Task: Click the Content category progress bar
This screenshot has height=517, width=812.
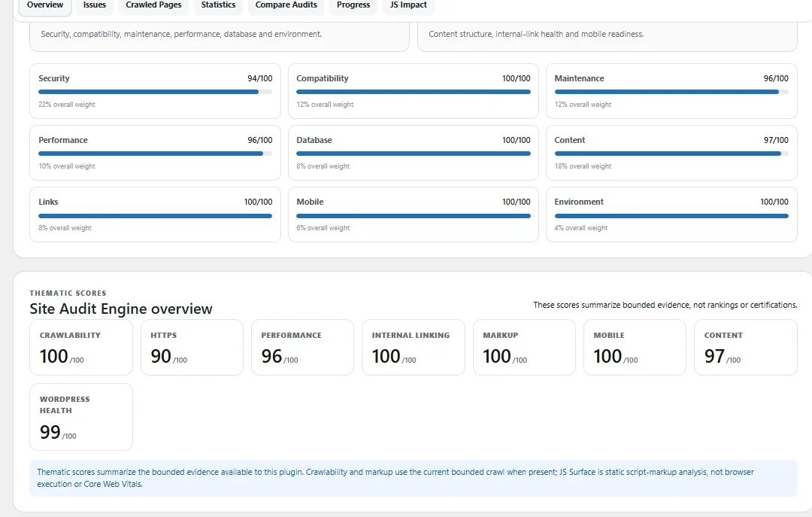Action: [671, 154]
